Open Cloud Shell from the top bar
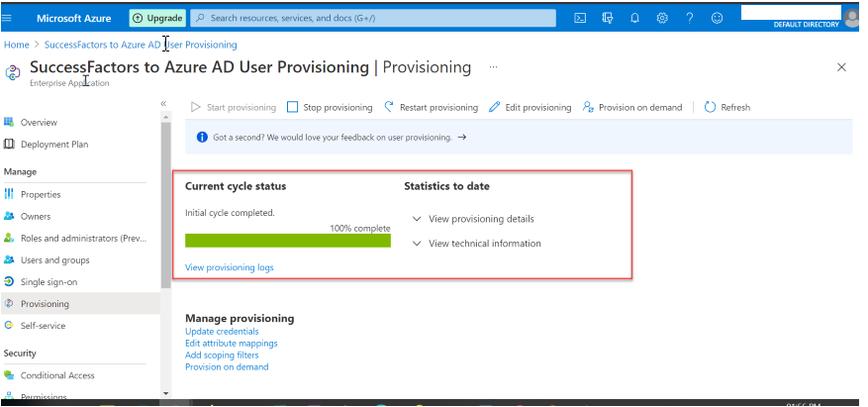This screenshot has height=407, width=868. 580,18
